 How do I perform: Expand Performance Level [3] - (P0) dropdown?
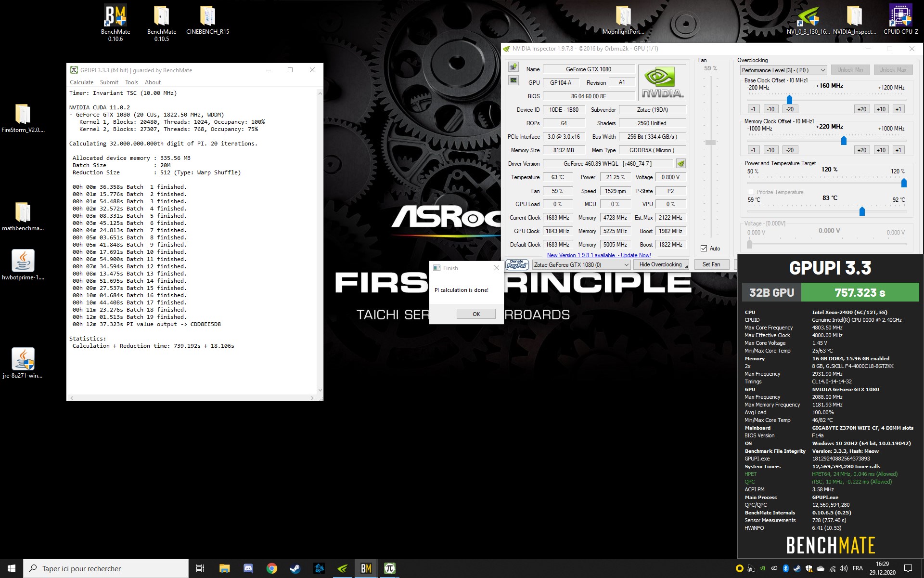tap(783, 70)
